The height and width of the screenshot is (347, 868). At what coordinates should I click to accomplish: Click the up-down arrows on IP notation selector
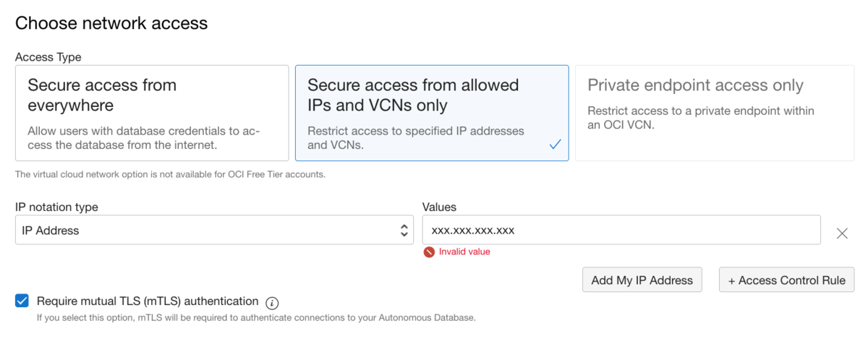pos(404,231)
